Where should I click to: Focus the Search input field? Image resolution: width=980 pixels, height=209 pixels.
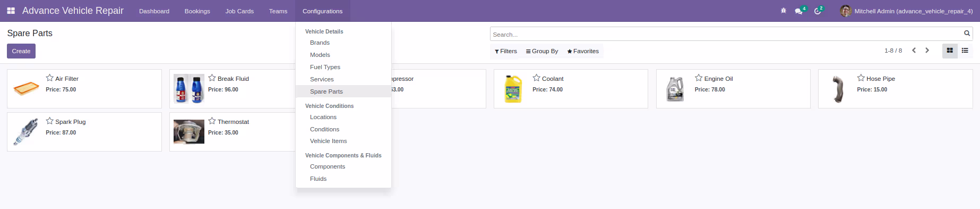pyautogui.click(x=726, y=34)
